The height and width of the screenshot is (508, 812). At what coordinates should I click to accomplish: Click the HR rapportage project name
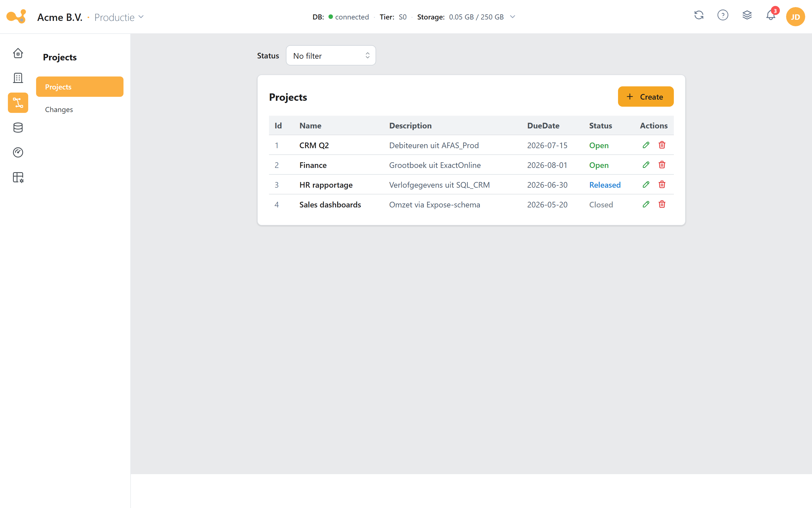[x=326, y=185]
